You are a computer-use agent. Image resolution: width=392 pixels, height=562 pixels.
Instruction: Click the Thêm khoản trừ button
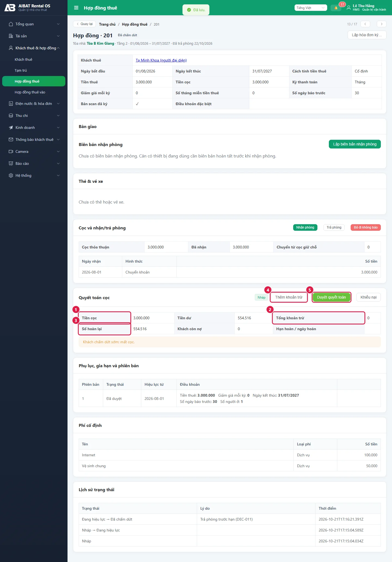pyautogui.click(x=289, y=297)
